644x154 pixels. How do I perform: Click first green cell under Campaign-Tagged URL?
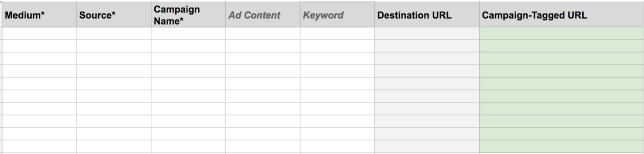pyautogui.click(x=561, y=33)
